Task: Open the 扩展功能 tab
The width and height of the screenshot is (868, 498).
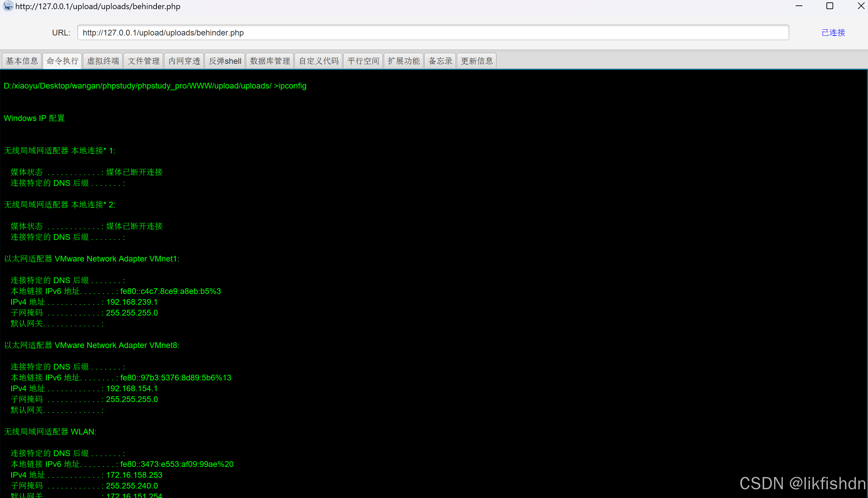Action: 403,61
